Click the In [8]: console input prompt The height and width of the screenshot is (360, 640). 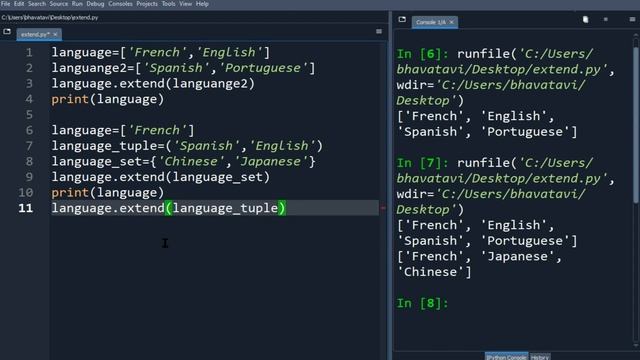point(422,303)
